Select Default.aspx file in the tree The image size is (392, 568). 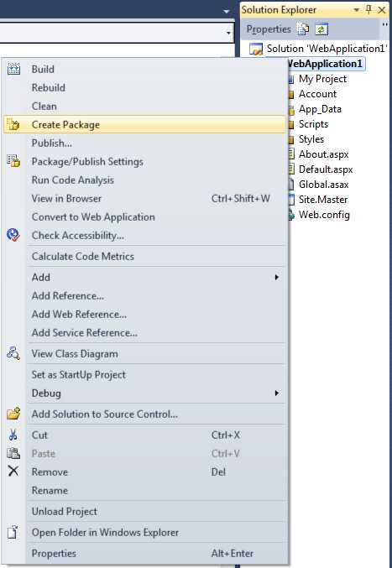coord(326,169)
